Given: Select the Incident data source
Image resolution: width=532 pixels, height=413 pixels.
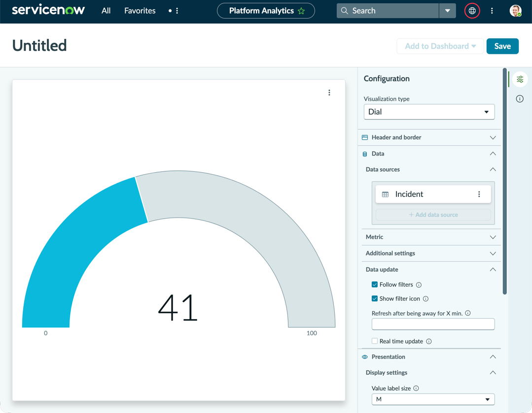Looking at the screenshot, I should coord(433,194).
